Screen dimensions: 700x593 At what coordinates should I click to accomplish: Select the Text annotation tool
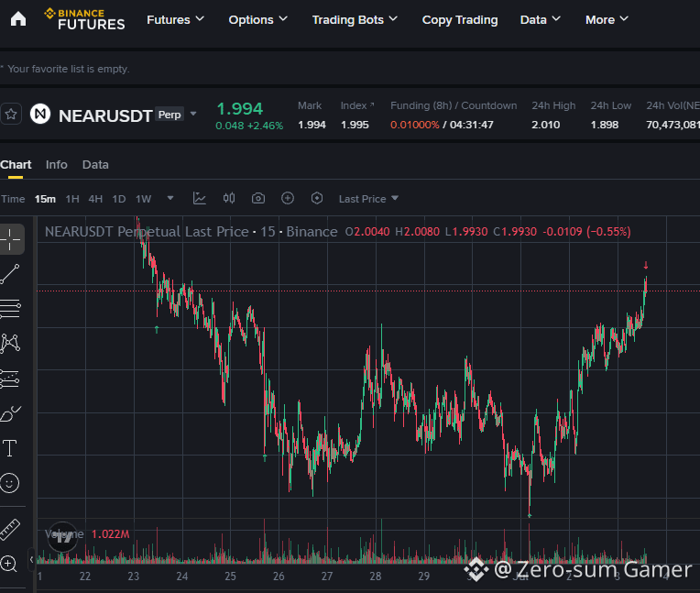(10, 448)
